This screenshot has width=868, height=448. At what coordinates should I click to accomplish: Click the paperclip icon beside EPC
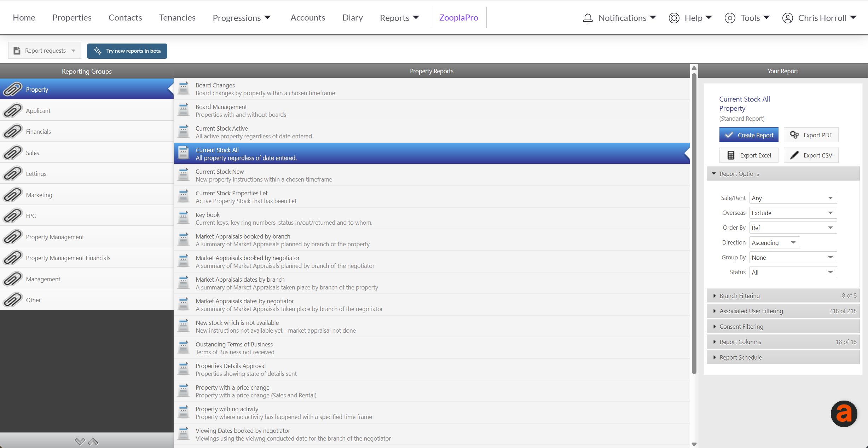click(x=12, y=216)
